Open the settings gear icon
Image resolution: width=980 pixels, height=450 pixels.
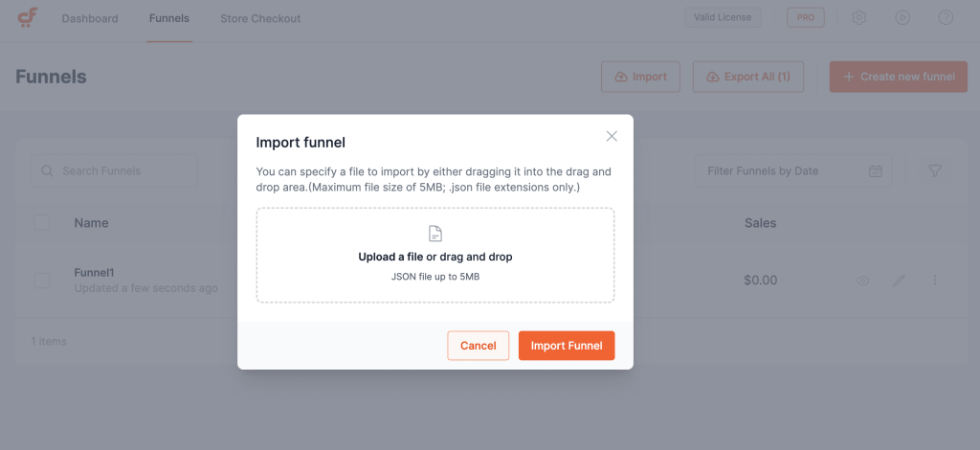[859, 18]
